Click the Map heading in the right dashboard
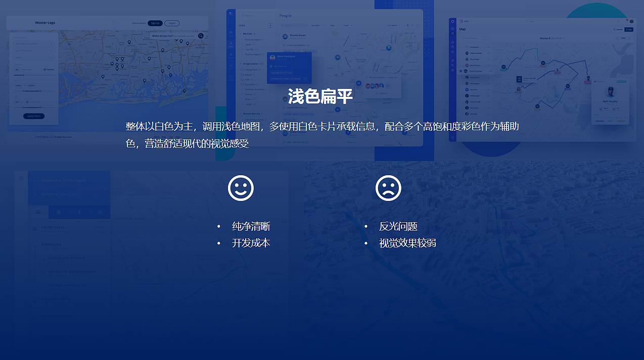The width and height of the screenshot is (644, 360). point(463,29)
